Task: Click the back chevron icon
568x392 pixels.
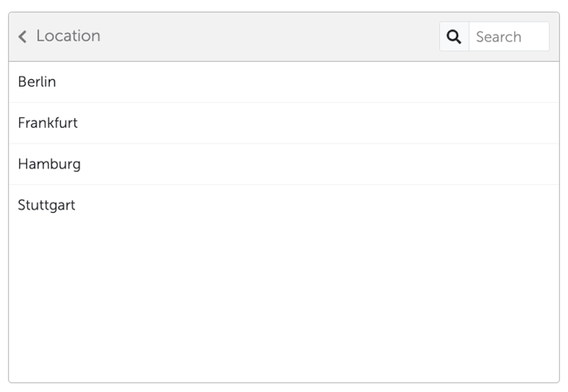Action: pos(22,36)
